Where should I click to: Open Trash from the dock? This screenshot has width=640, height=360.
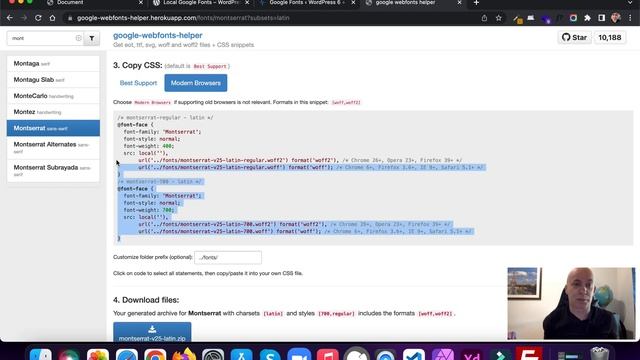tap(600, 354)
